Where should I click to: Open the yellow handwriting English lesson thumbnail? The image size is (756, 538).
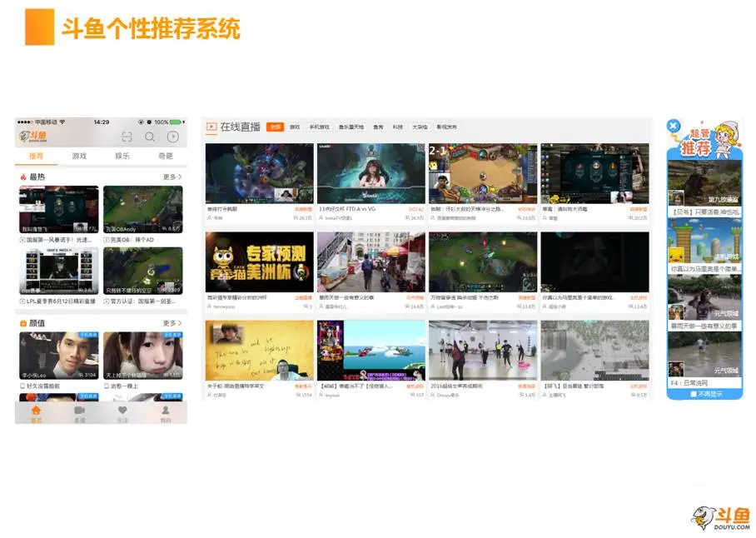tap(260, 351)
